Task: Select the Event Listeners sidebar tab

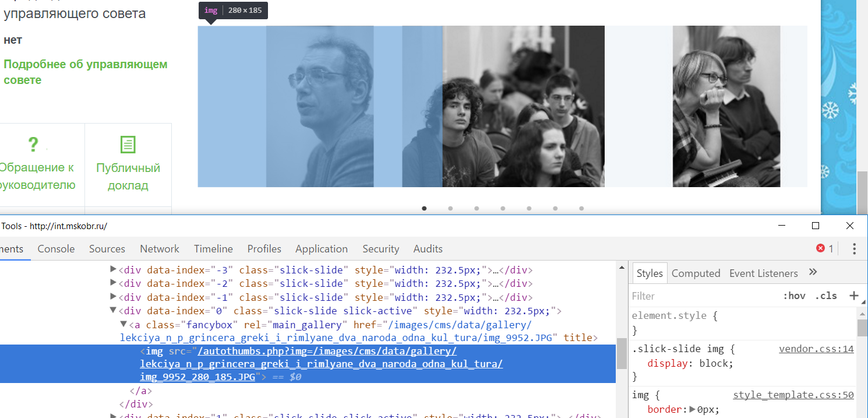Action: tap(764, 273)
